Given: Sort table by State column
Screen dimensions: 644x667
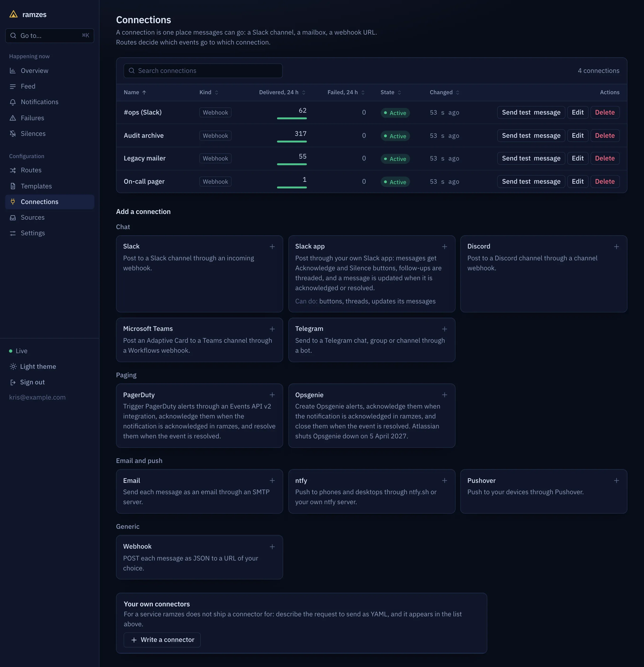Looking at the screenshot, I should [x=391, y=92].
